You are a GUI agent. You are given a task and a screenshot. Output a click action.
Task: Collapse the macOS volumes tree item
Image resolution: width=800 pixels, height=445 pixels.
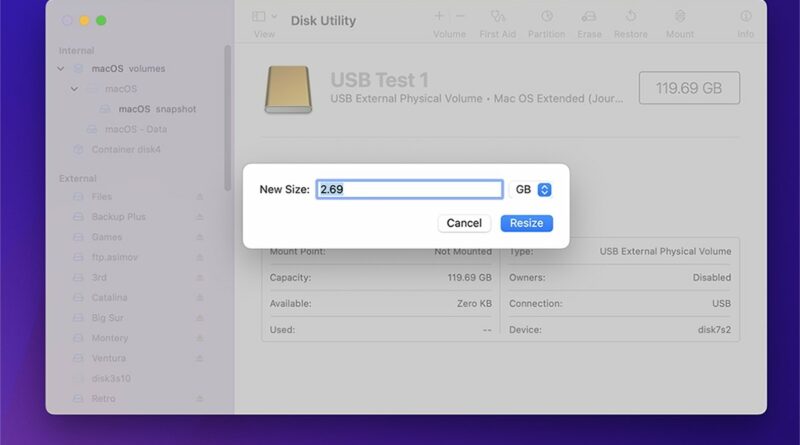click(x=61, y=68)
